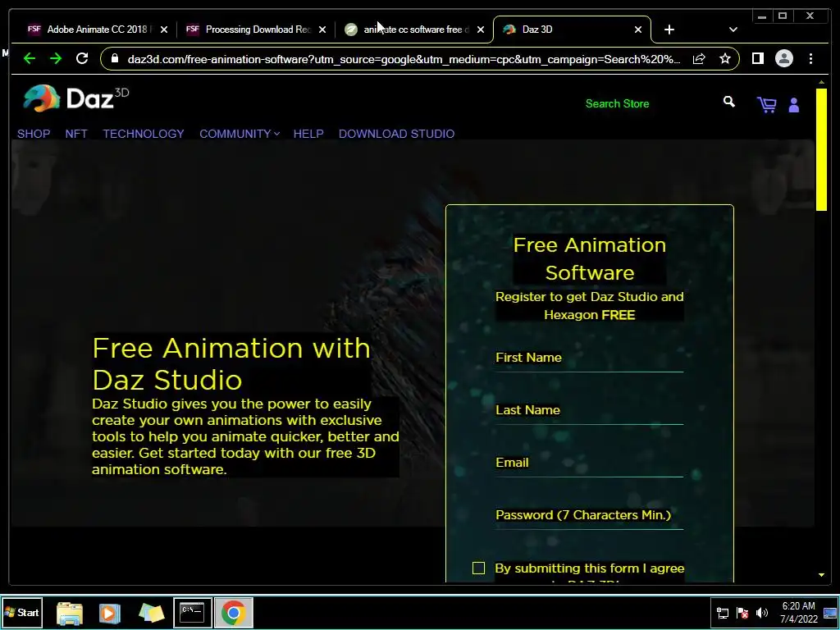
Task: Close the Processing Download Request tab
Action: pos(322,30)
